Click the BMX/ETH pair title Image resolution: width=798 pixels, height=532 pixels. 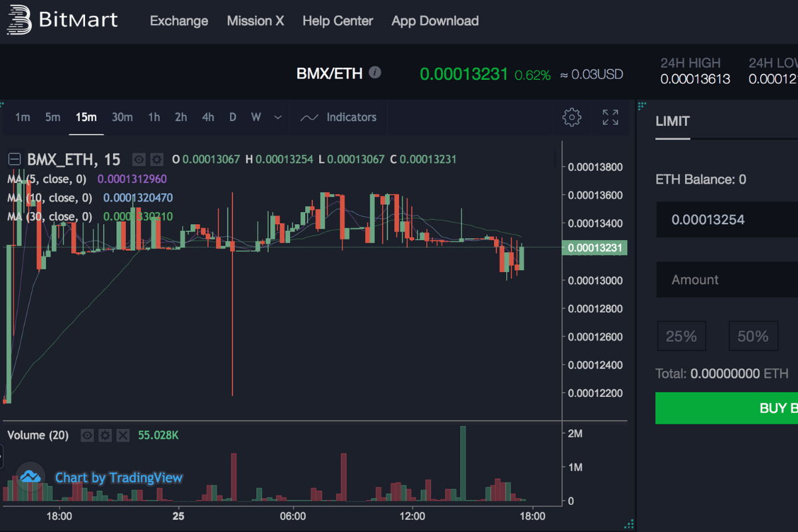329,73
